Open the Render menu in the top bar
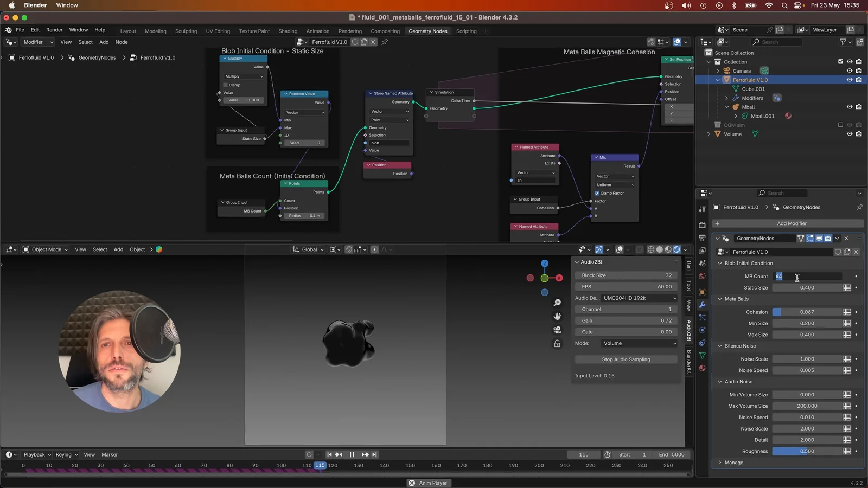This screenshot has height=488, width=868. click(54, 30)
